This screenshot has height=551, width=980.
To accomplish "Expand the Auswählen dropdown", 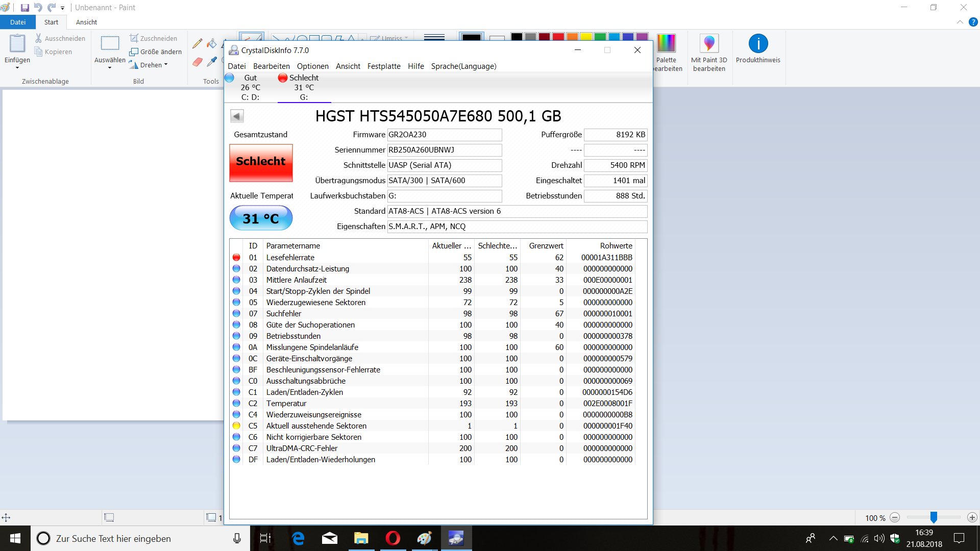I will 110,68.
